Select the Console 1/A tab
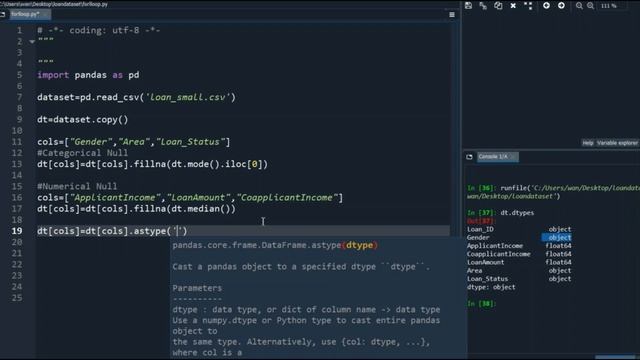 pyautogui.click(x=497, y=157)
